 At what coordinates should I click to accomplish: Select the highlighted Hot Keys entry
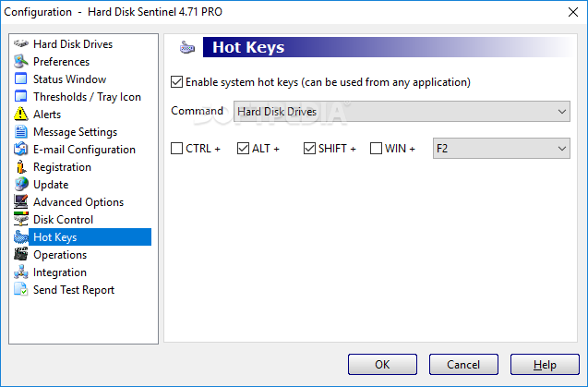pos(90,236)
